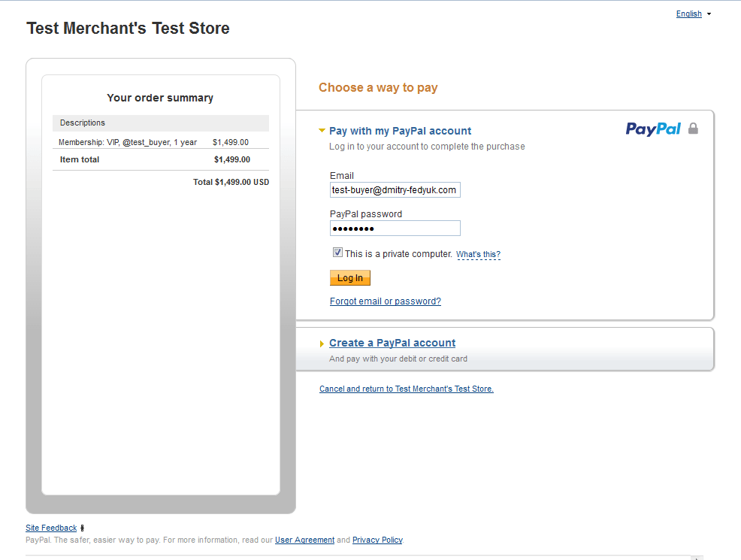This screenshot has width=741, height=560.
Task: Click the PayPal logo
Action: click(653, 129)
